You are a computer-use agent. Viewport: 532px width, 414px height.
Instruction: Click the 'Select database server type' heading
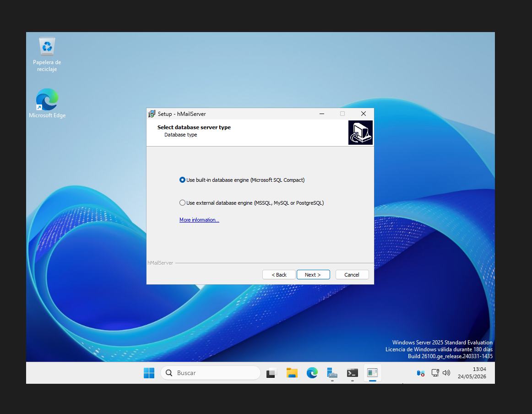coord(194,127)
